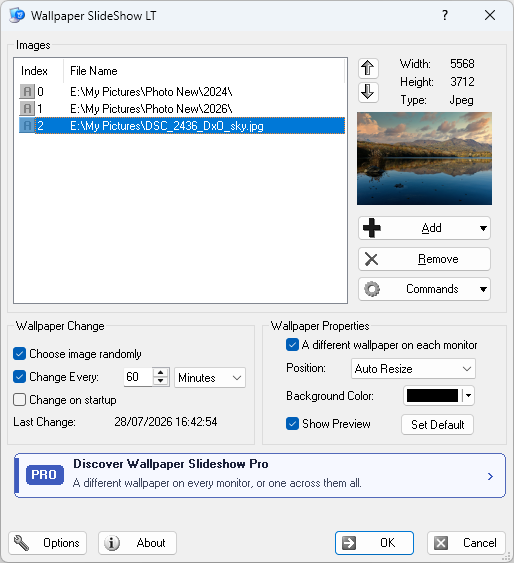Open the Commands menu button
The width and height of the screenshot is (514, 563).
[x=424, y=289]
